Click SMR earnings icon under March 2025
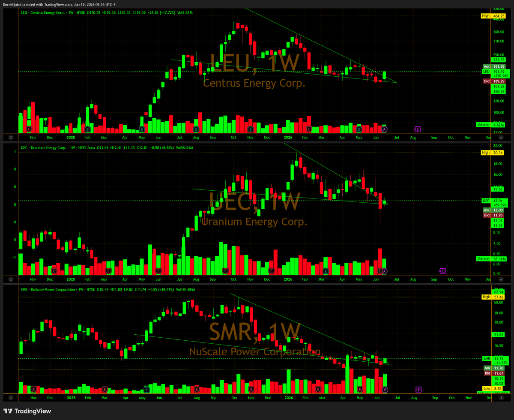 104,389
